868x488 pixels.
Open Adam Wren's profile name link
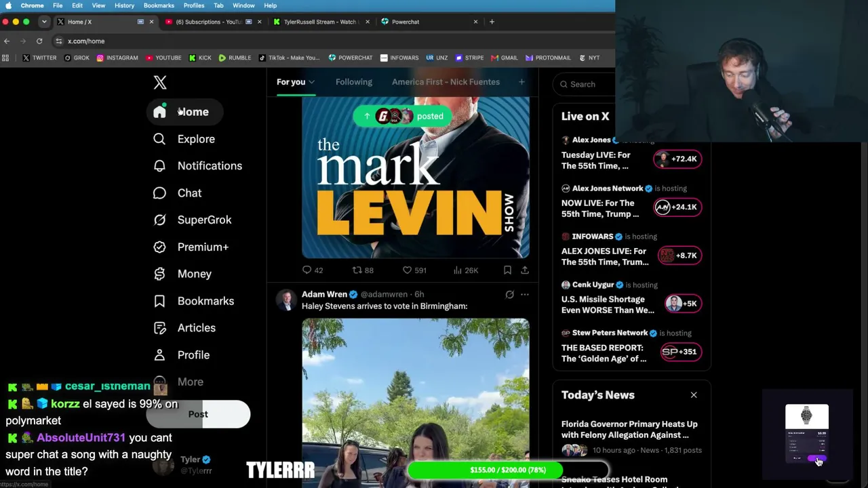324,294
